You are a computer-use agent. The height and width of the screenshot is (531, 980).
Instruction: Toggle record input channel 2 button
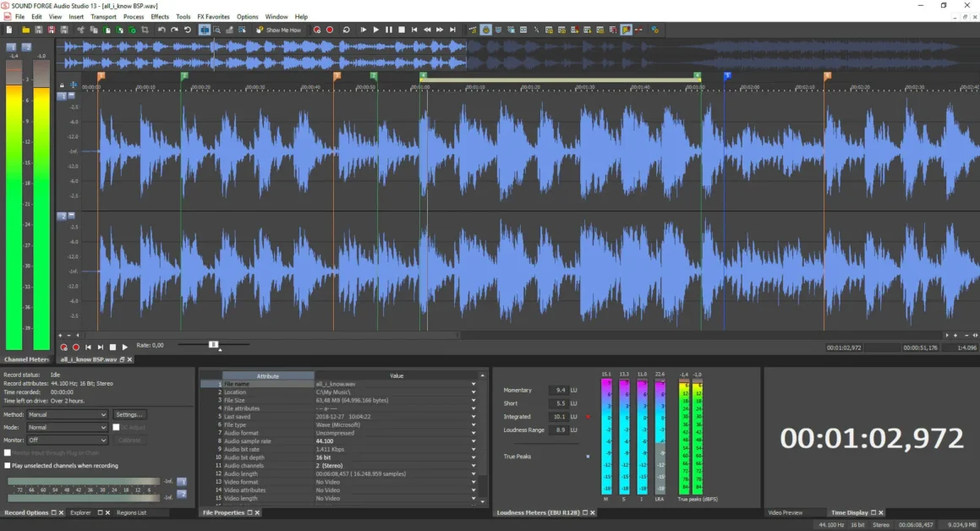click(181, 492)
